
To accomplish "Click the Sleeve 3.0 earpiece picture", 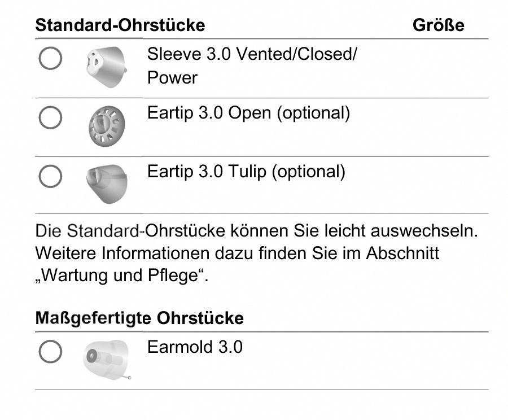I will (x=106, y=67).
